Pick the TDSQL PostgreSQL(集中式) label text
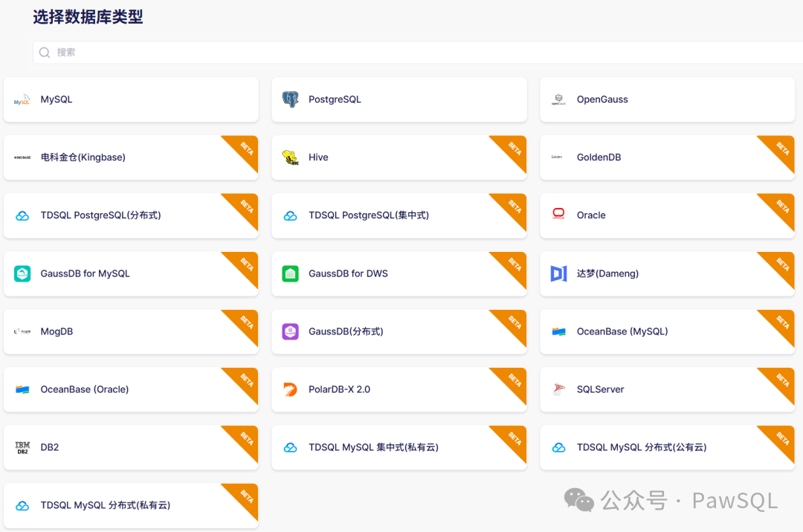803x532 pixels. point(369,215)
